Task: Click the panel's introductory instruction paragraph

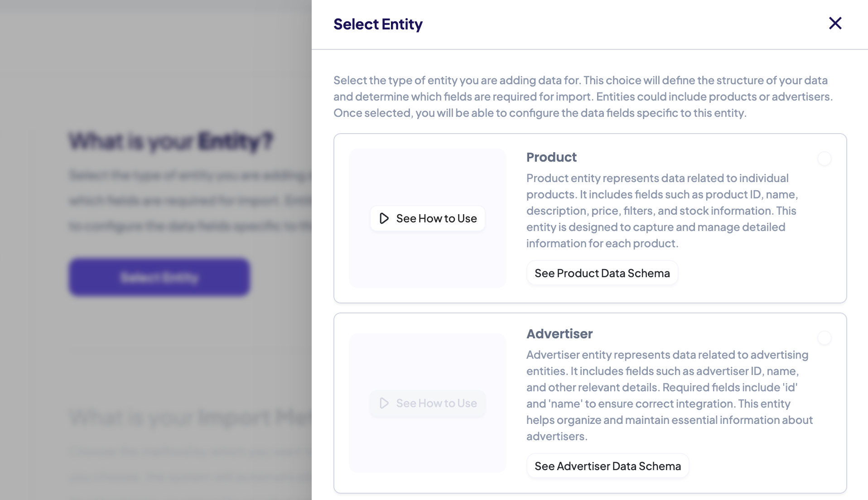Action: [583, 96]
